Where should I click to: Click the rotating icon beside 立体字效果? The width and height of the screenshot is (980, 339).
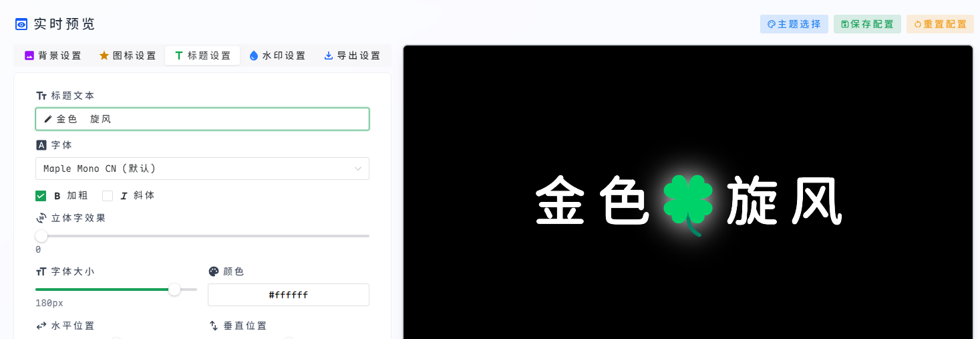pyautogui.click(x=41, y=218)
